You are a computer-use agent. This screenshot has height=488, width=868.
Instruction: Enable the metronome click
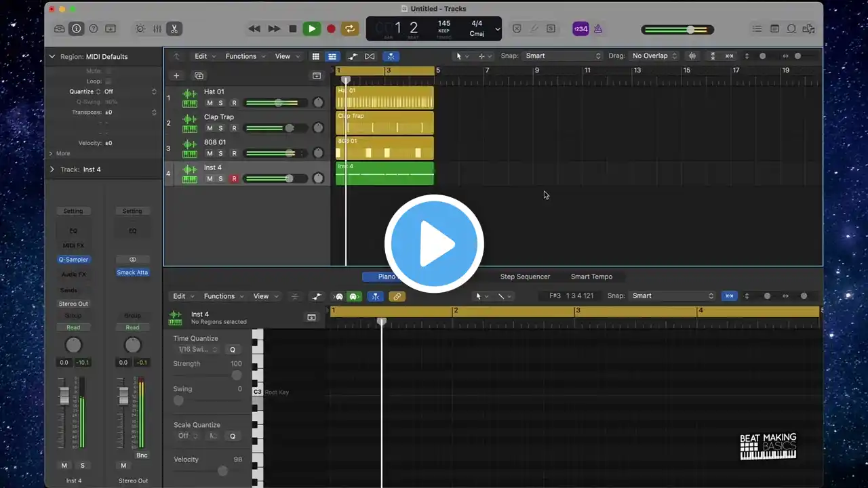click(x=597, y=28)
